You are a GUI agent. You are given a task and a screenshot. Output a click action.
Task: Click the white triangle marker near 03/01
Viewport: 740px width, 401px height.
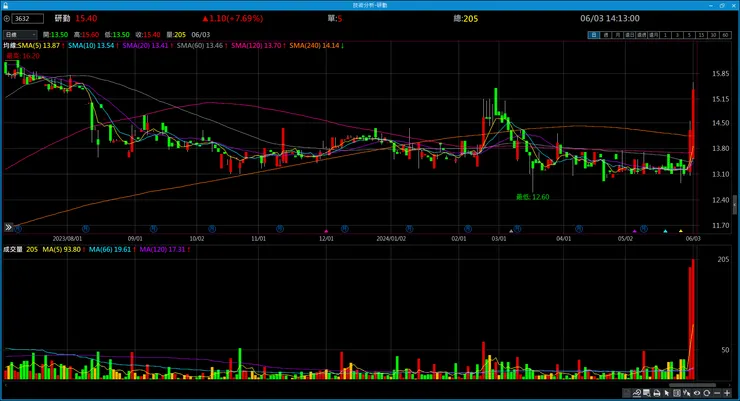[511, 231]
